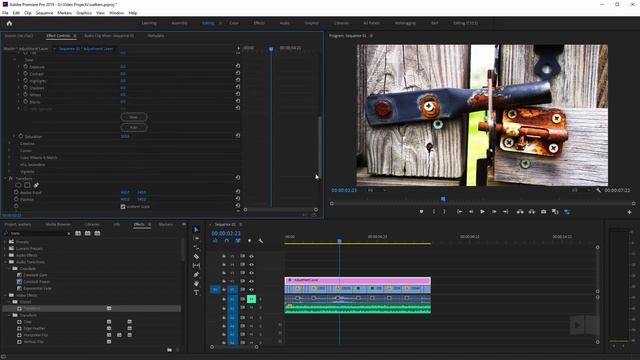Click the Mark In button
This screenshot has height=360, width=640.
click(433, 212)
